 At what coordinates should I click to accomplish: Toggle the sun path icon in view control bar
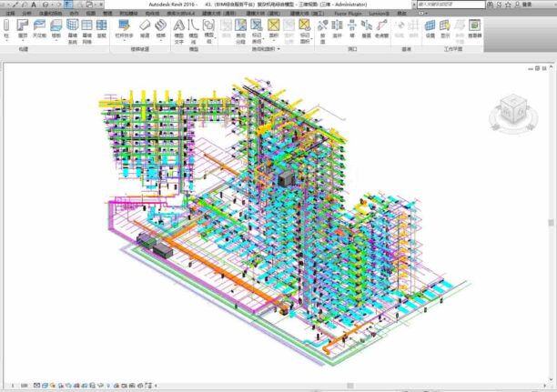pos(53,386)
